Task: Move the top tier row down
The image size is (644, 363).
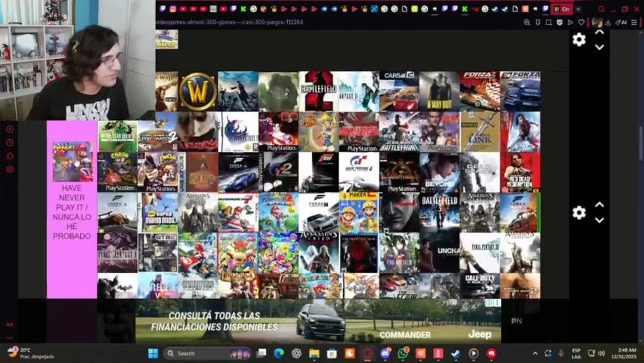Action: pos(599,47)
